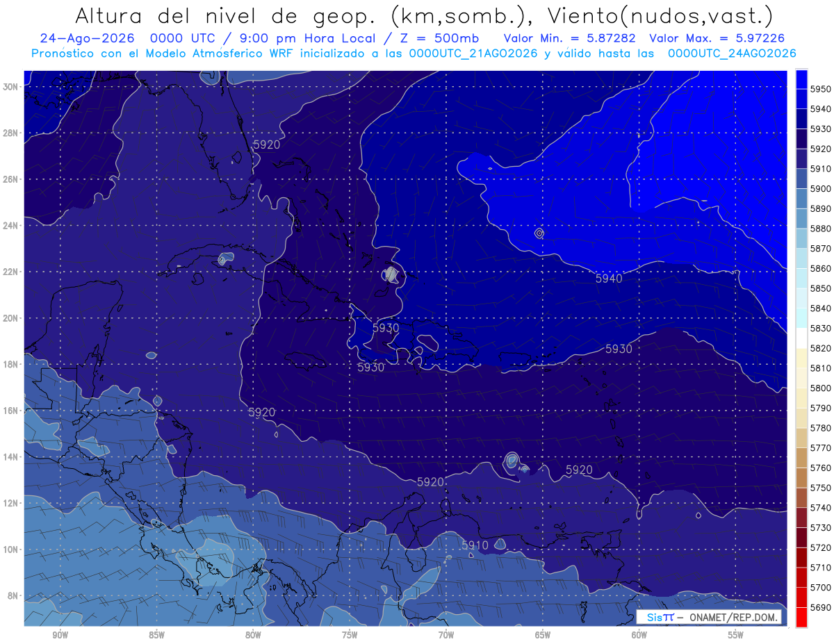Click the 70W longitude axis label
This screenshot has height=644, width=834.
click(446, 635)
